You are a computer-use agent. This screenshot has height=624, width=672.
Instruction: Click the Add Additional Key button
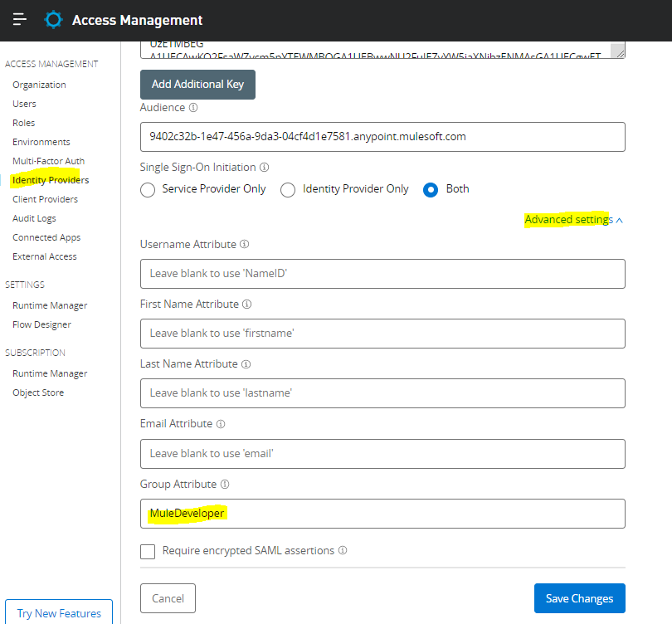pyautogui.click(x=197, y=85)
